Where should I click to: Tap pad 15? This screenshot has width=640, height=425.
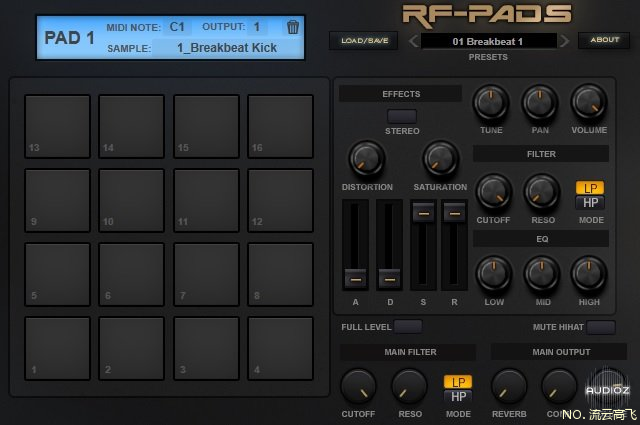pyautogui.click(x=206, y=127)
